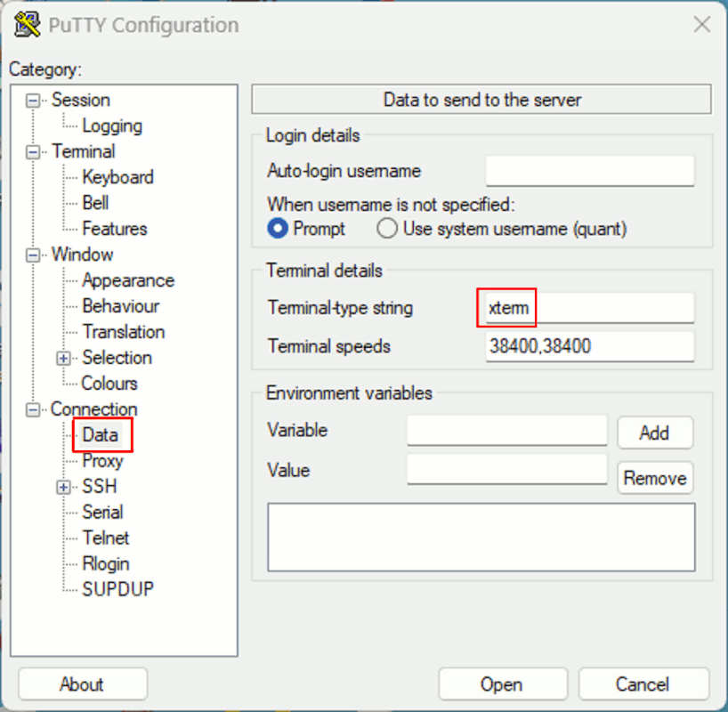Select Keyboard in category tree
Image resolution: width=728 pixels, height=712 pixels.
(118, 177)
